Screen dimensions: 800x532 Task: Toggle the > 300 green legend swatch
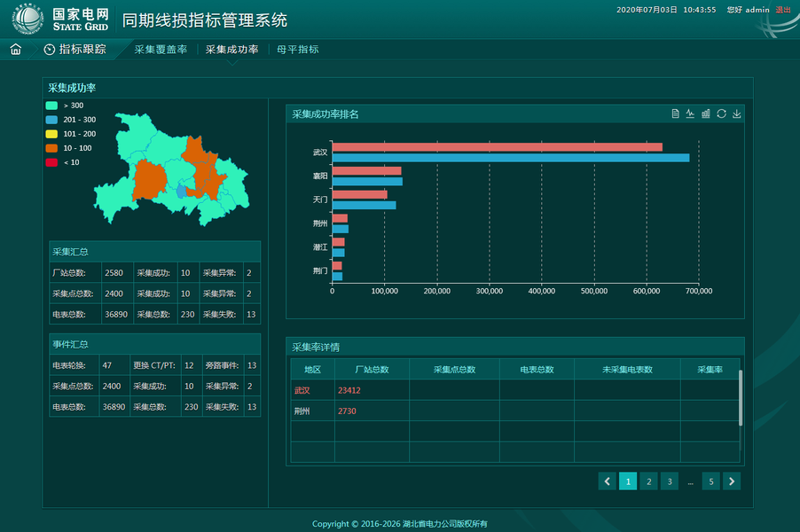[x=51, y=106]
